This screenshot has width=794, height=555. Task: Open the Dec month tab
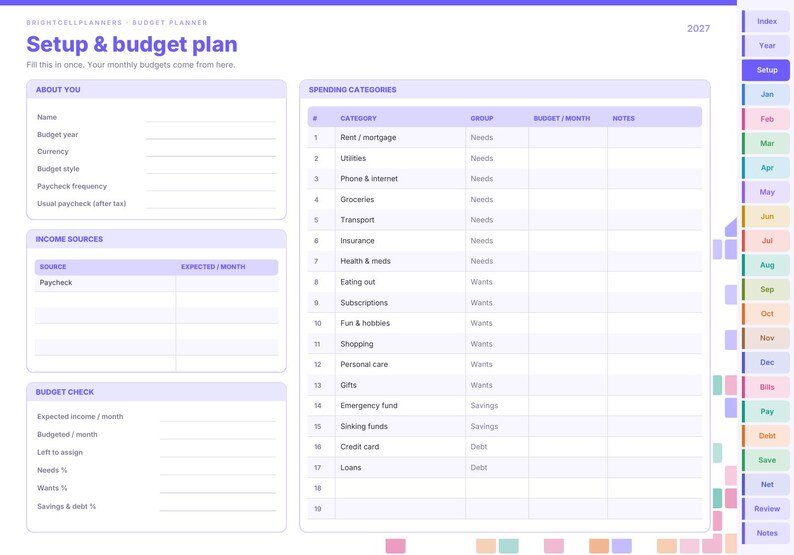[766, 362]
